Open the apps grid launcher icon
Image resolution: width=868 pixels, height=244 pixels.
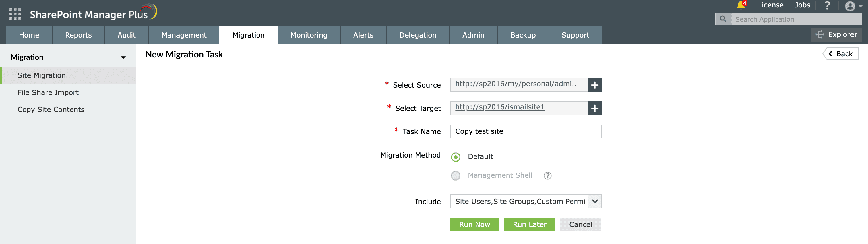(15, 14)
